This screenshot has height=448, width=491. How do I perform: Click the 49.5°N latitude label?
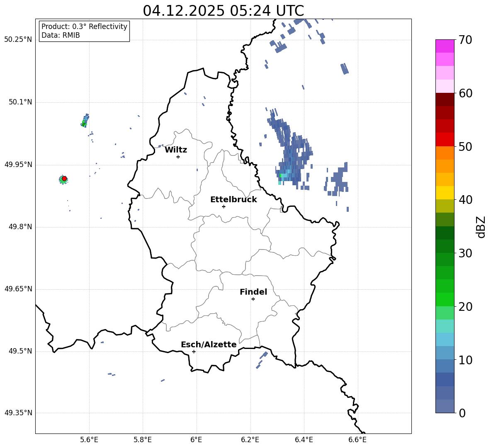(x=20, y=351)
